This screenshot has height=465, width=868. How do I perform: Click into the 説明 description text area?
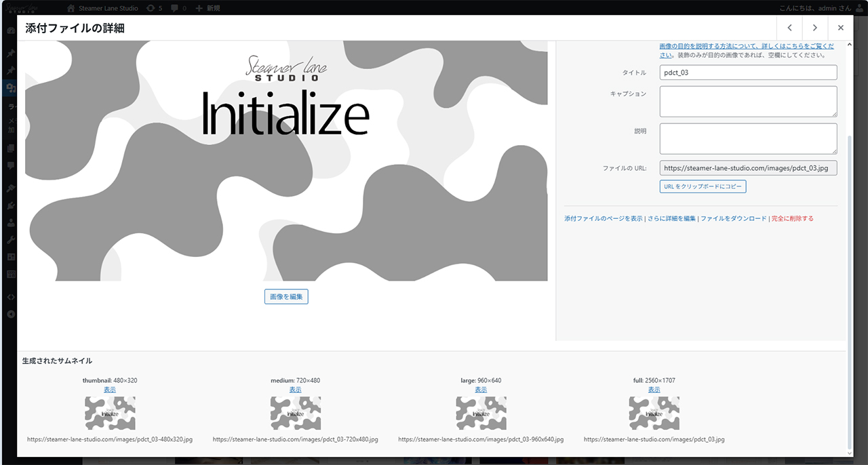pos(748,138)
